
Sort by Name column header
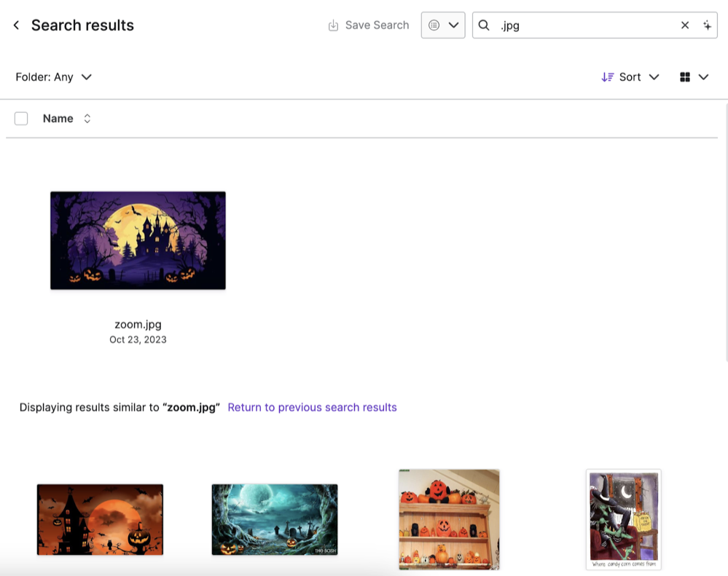pyautogui.click(x=58, y=119)
